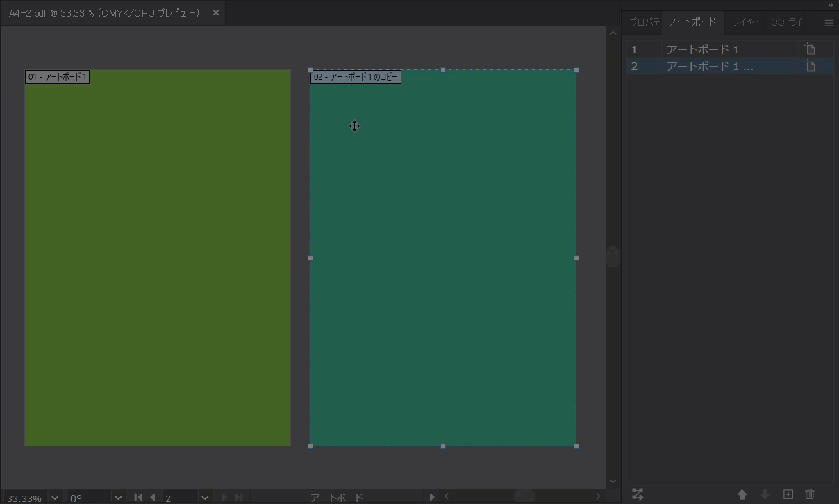Open artboard options for アートボード 1
This screenshot has height=504, width=839.
point(809,49)
